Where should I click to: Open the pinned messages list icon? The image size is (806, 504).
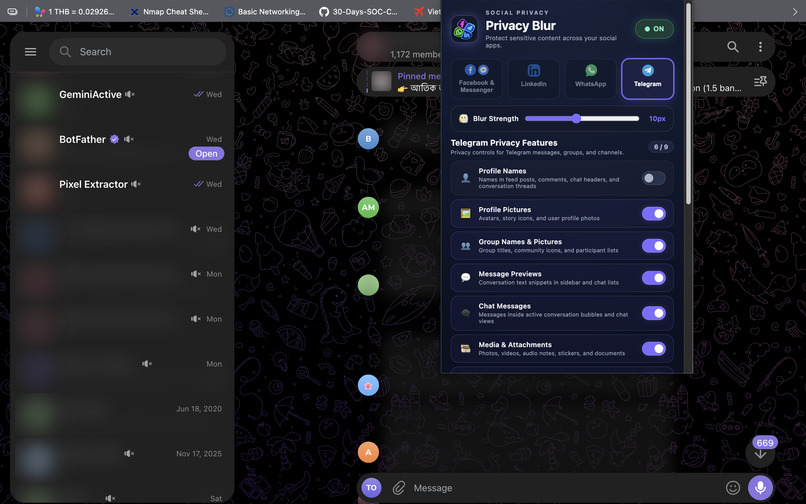click(760, 81)
